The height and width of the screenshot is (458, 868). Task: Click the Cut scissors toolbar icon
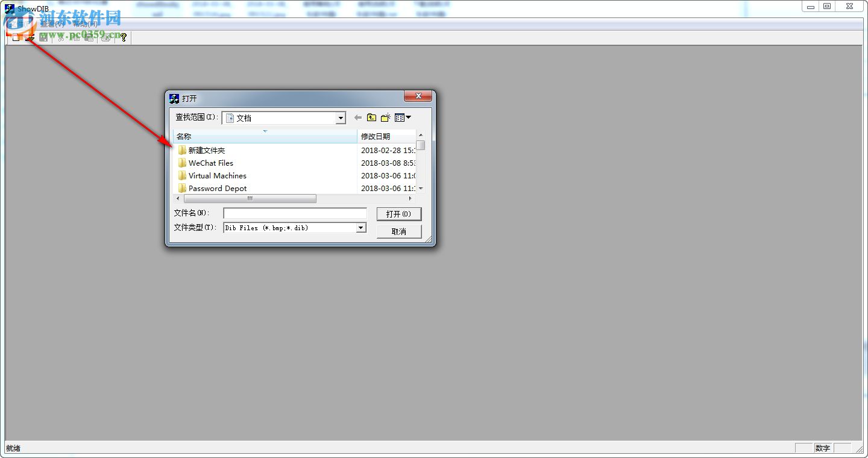pos(61,37)
